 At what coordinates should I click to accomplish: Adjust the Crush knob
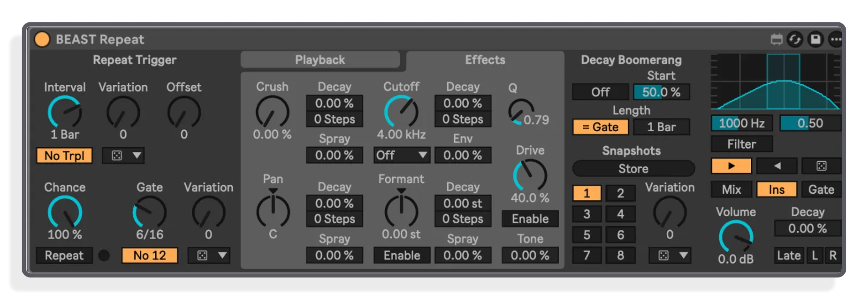pyautogui.click(x=272, y=112)
